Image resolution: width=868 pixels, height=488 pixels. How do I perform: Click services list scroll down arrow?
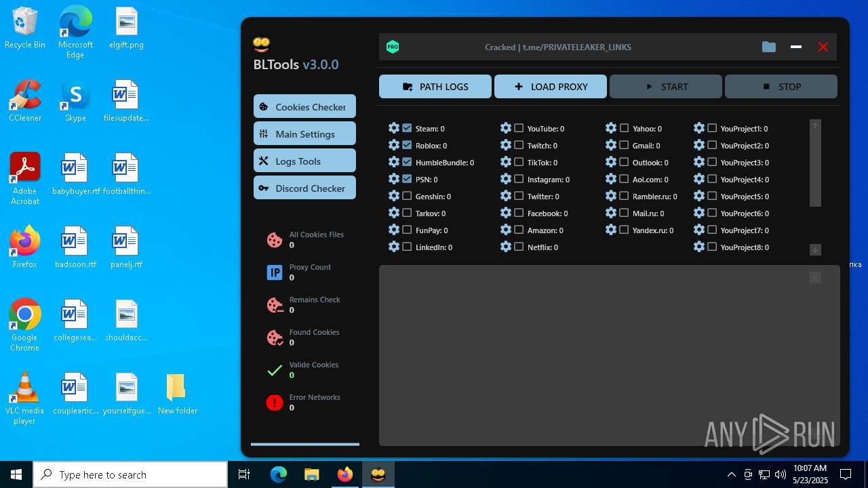(x=815, y=249)
